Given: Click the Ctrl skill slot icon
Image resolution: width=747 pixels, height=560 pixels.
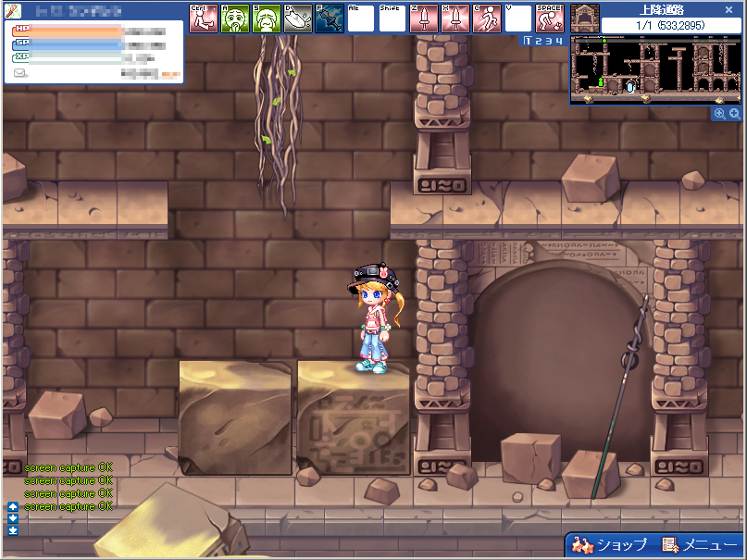Looking at the screenshot, I should click(x=203, y=19).
